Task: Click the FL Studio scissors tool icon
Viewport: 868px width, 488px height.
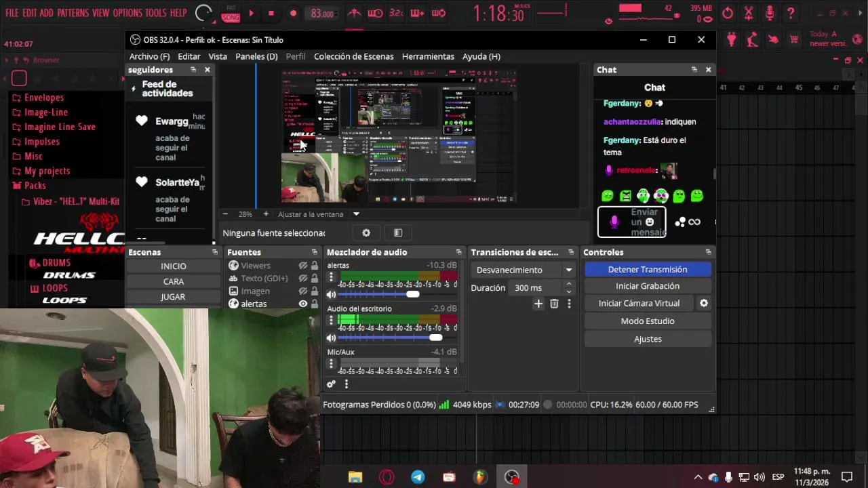Action: pyautogui.click(x=749, y=13)
